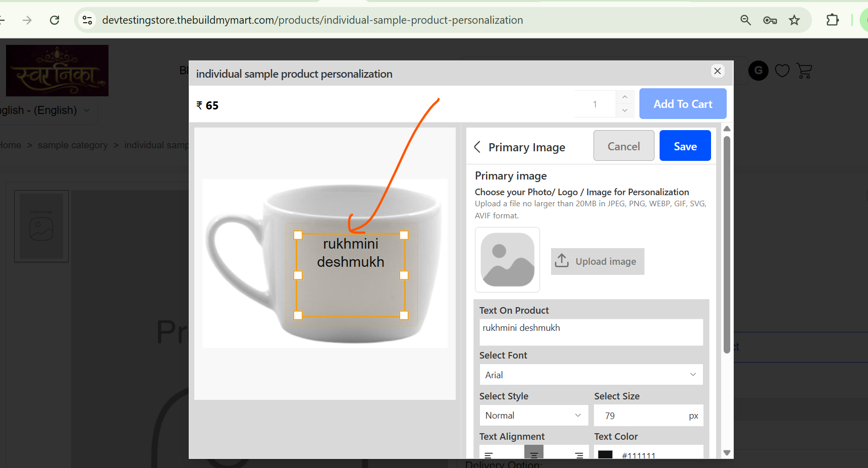
Task: Click the Select Size field showing 79
Action: click(648, 416)
